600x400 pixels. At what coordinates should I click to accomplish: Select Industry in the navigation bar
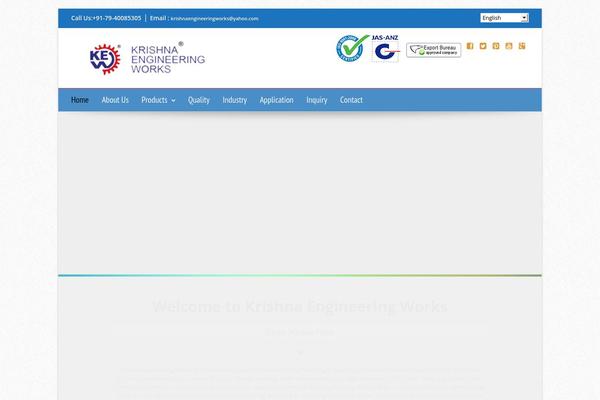click(x=235, y=100)
